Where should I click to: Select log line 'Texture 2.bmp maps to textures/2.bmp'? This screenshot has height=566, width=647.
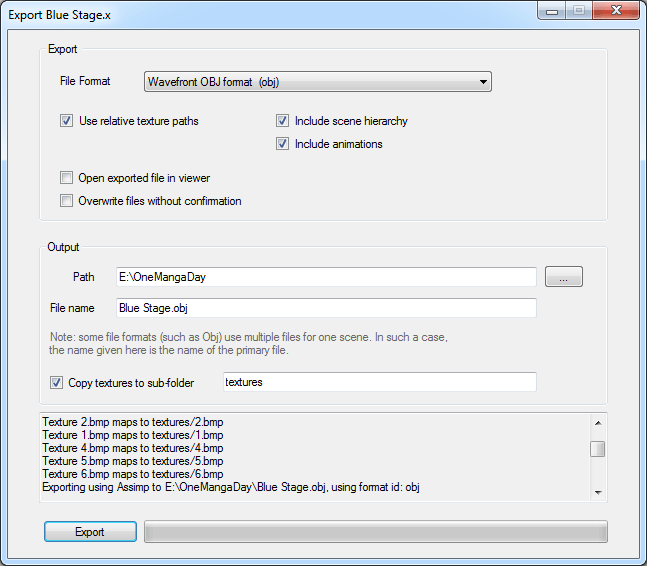point(132,422)
